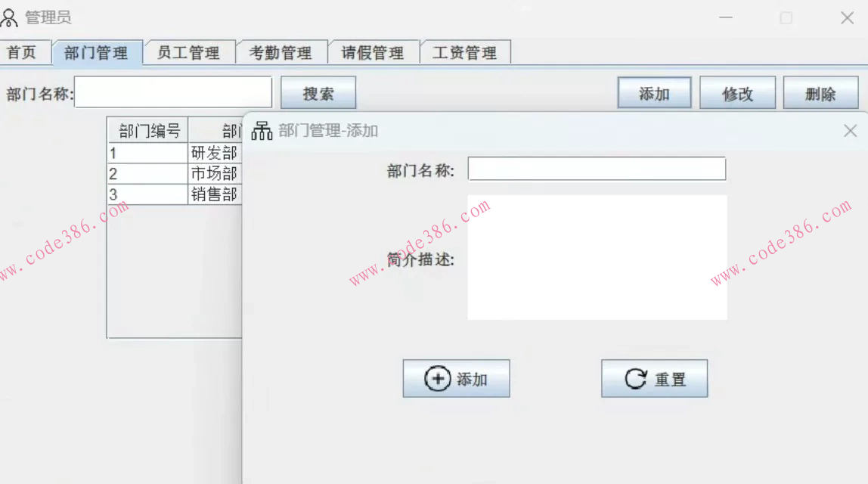Switch to the 工资管理 tab
This screenshot has width=868, height=484.
click(x=466, y=52)
